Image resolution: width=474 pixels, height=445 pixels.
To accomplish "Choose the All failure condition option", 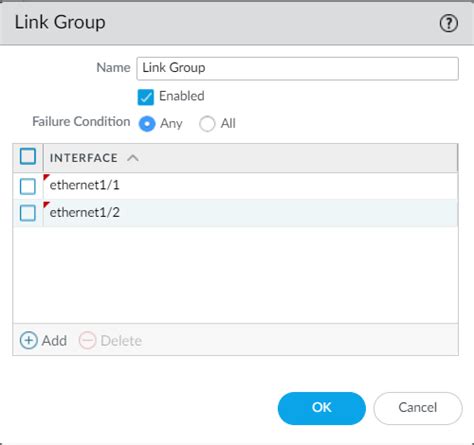I will point(207,124).
